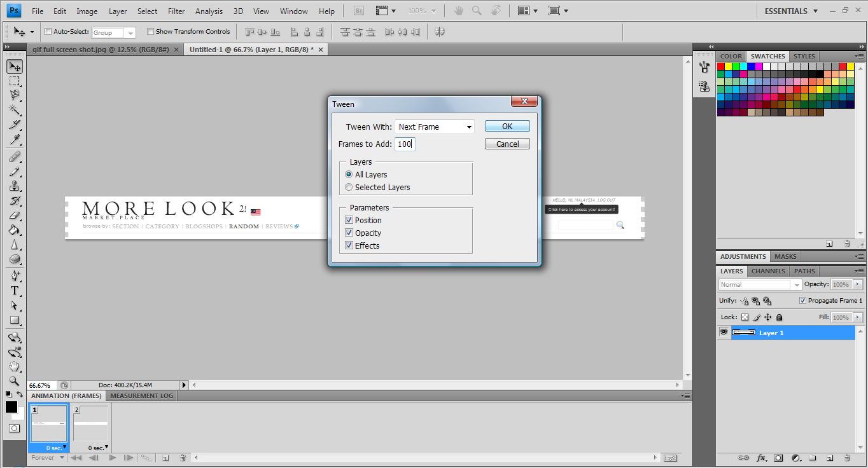Image resolution: width=868 pixels, height=468 pixels.
Task: Click the Lock All layer icon
Action: [780, 317]
